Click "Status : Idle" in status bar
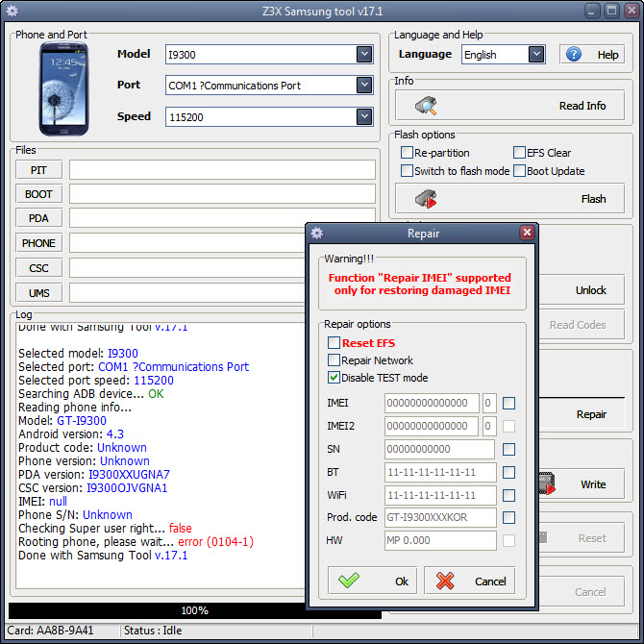 point(153,630)
